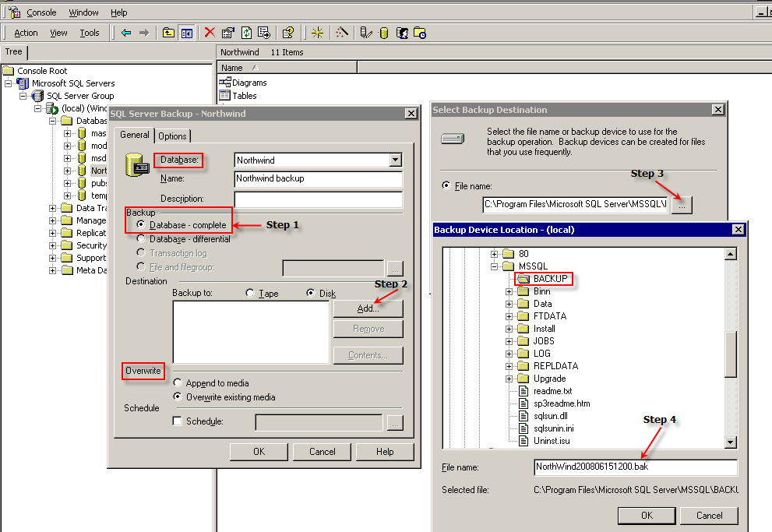Click the Back arrow toolbar icon
The image size is (772, 532).
pyautogui.click(x=126, y=33)
